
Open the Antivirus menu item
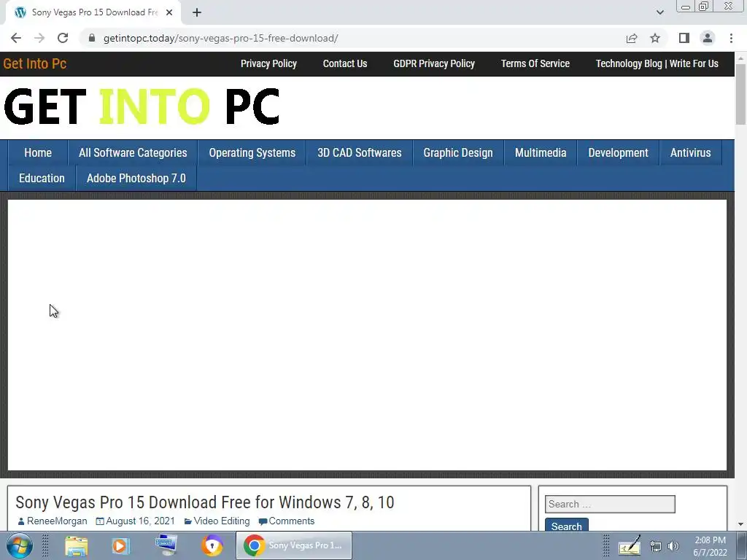click(690, 153)
